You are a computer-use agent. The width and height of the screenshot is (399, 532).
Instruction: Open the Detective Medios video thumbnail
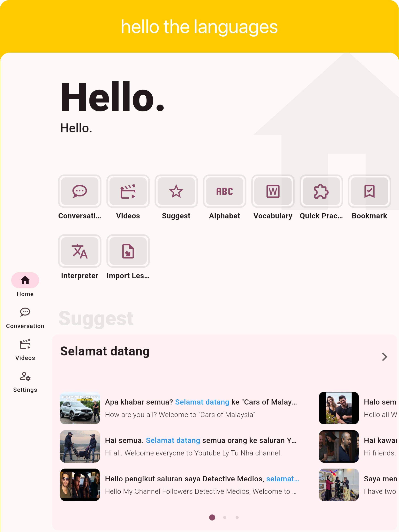[80, 485]
